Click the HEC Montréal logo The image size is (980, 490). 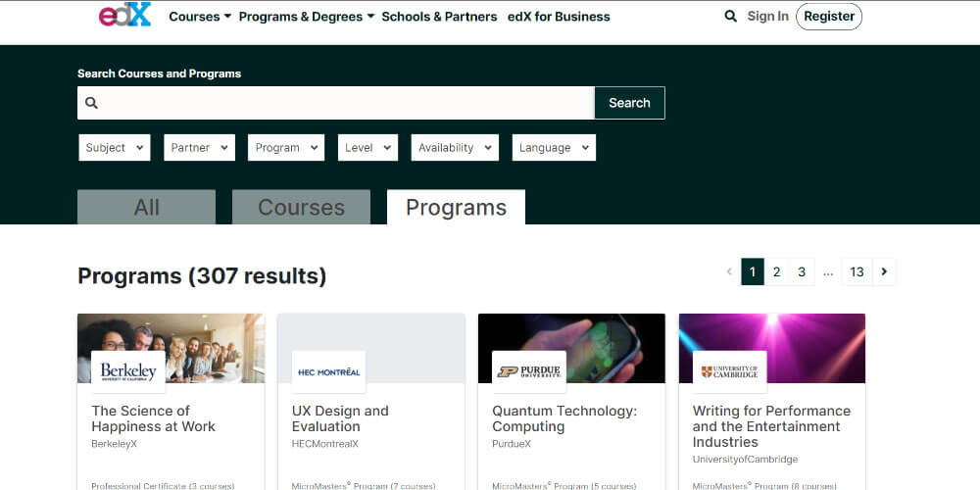328,371
